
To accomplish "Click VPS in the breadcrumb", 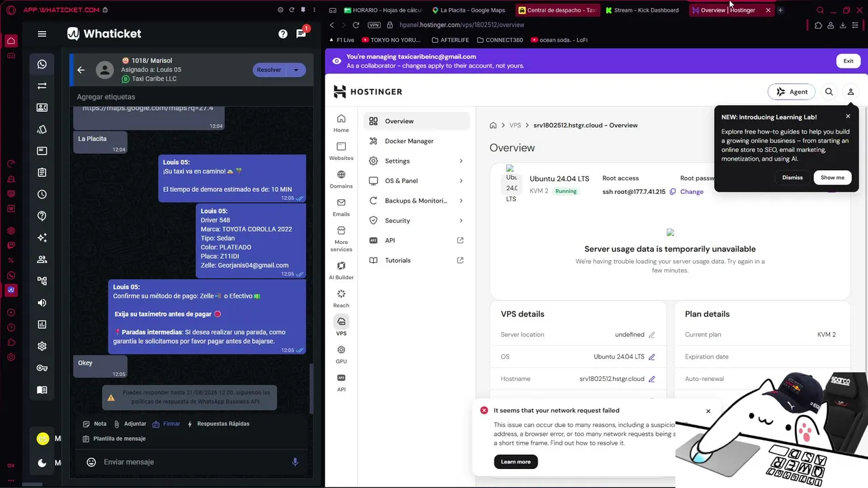I will (x=515, y=125).
